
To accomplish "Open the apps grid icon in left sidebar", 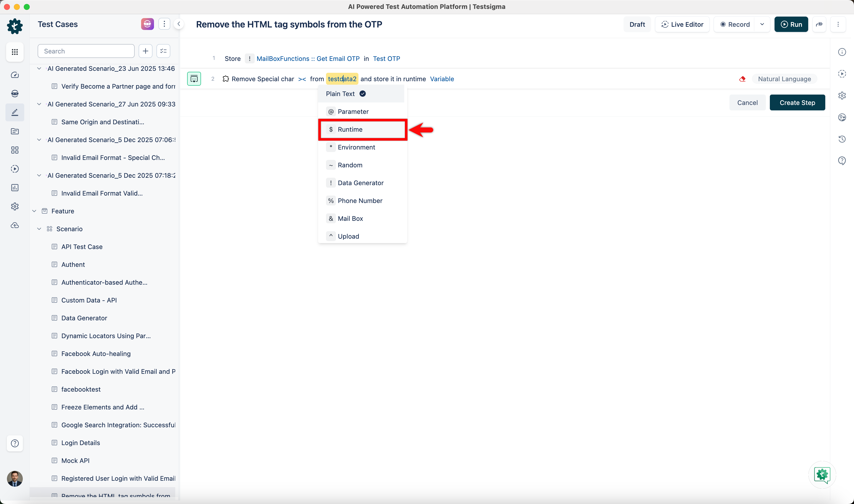I will tap(15, 52).
